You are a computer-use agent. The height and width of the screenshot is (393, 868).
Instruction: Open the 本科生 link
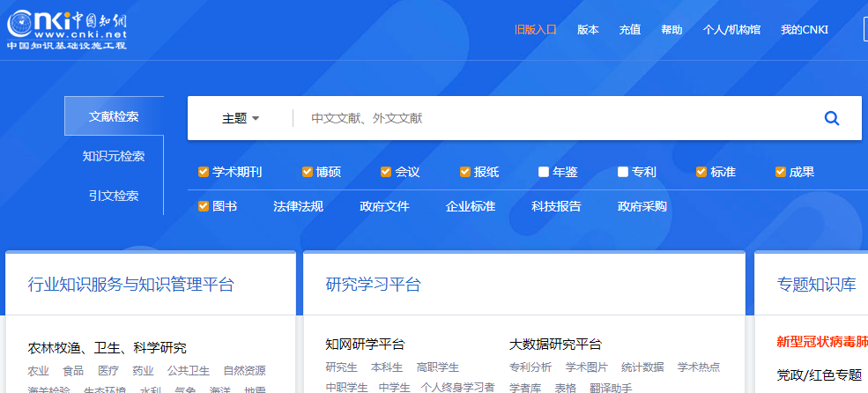coord(387,367)
